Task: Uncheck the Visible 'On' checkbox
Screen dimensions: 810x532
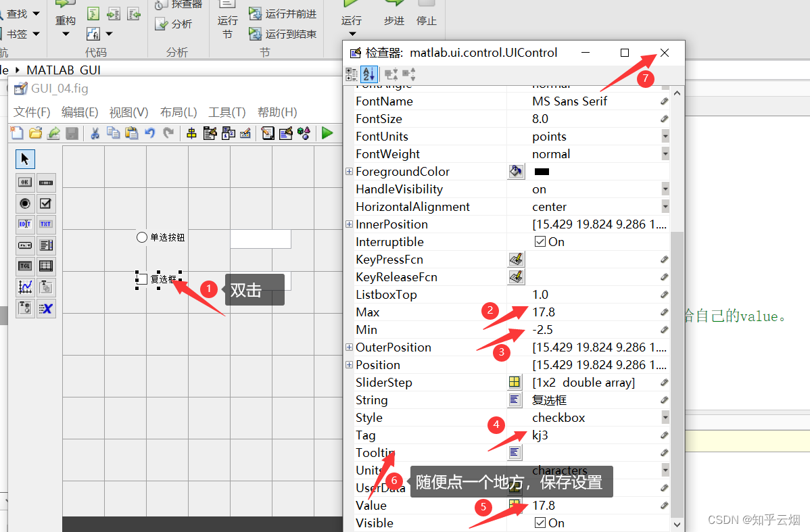Action: click(539, 523)
